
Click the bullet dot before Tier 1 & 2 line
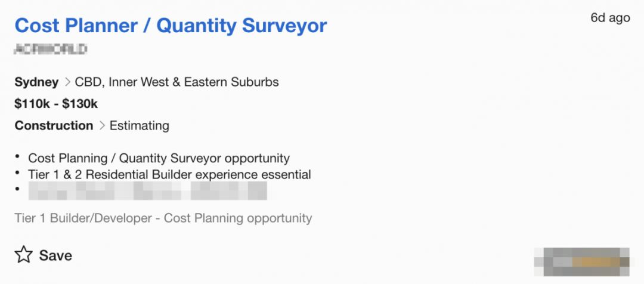point(18,173)
